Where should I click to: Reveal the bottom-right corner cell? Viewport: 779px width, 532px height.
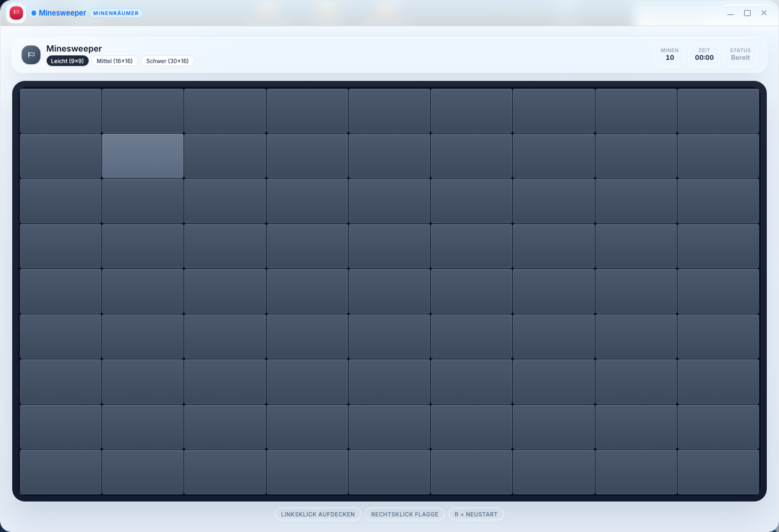point(718,472)
